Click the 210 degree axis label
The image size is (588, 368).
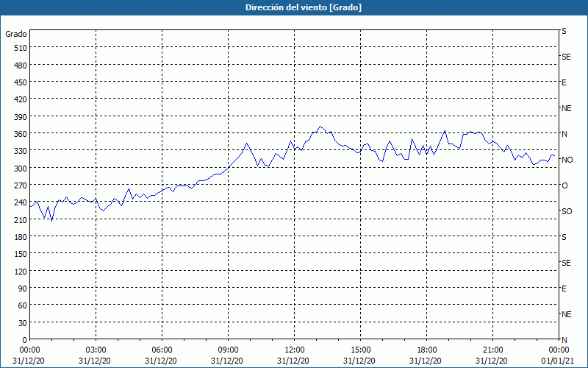click(x=21, y=220)
